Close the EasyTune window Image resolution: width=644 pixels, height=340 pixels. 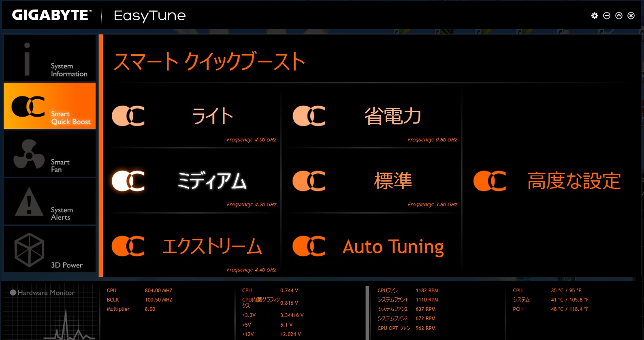[x=631, y=15]
